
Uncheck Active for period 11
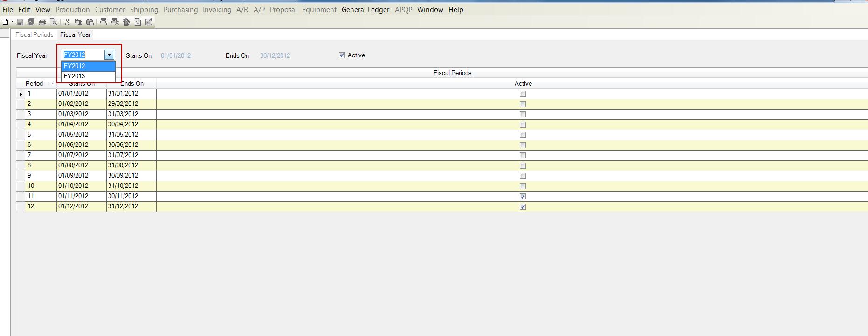tap(523, 197)
